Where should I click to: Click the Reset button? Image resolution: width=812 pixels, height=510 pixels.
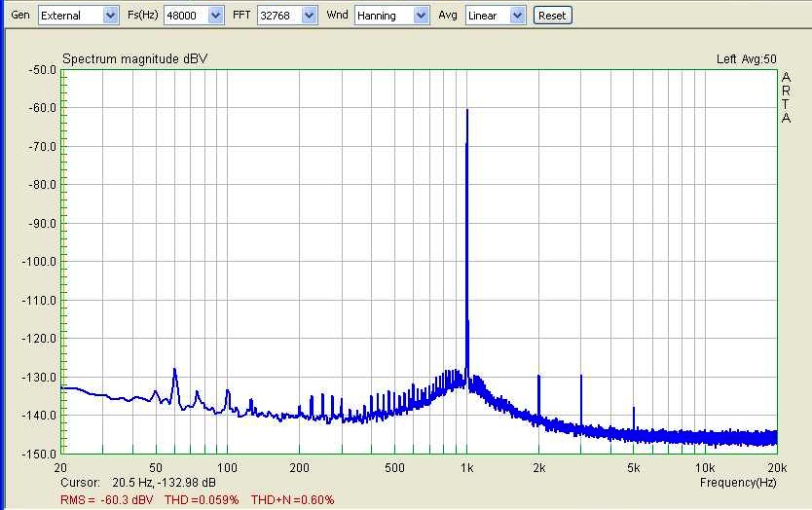pyautogui.click(x=552, y=16)
